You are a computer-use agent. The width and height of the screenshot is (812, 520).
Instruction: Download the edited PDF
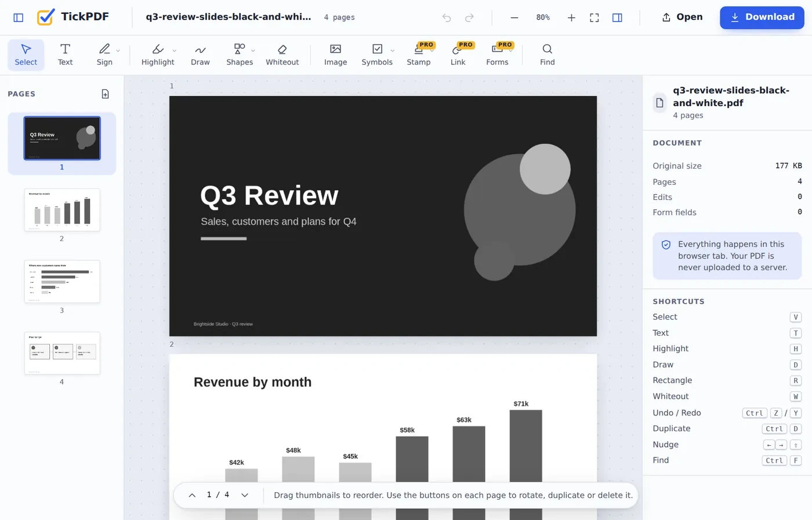click(x=762, y=17)
